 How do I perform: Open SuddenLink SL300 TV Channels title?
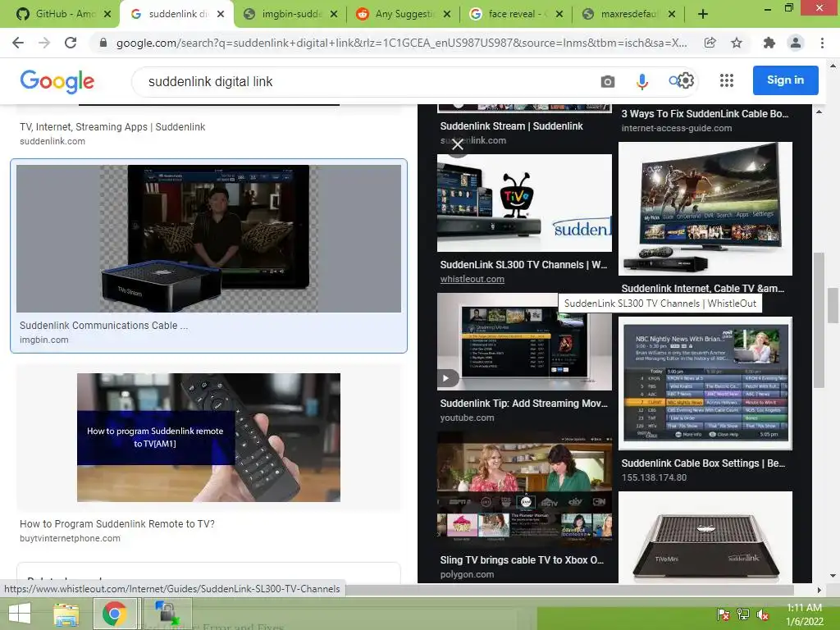[x=523, y=265]
